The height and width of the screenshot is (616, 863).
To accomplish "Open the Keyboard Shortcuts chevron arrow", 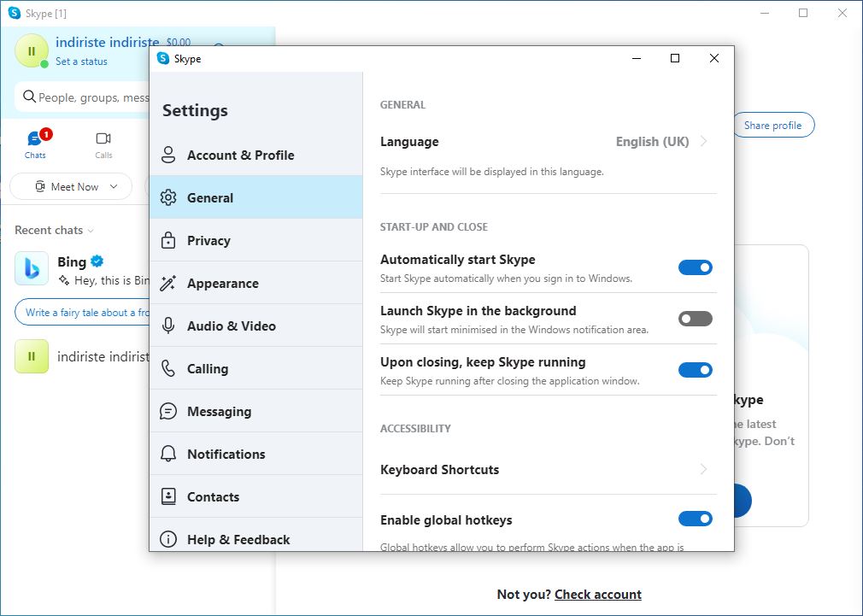I will [x=703, y=469].
